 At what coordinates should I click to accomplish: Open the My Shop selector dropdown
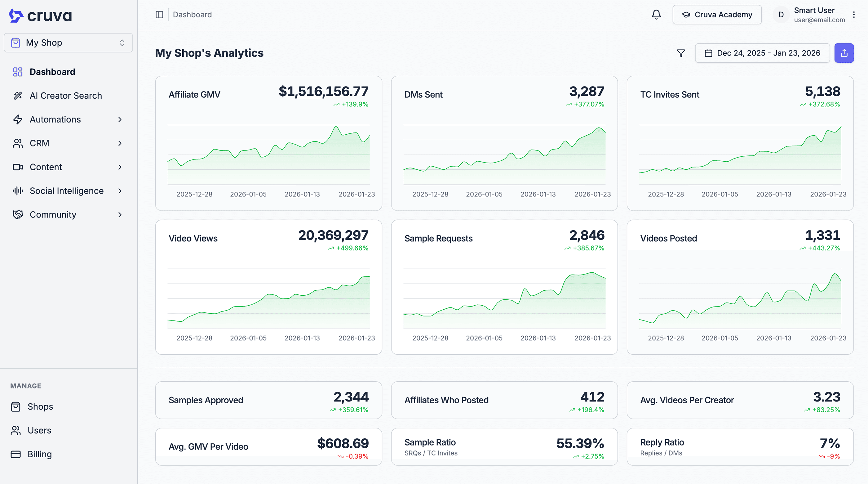tap(68, 43)
